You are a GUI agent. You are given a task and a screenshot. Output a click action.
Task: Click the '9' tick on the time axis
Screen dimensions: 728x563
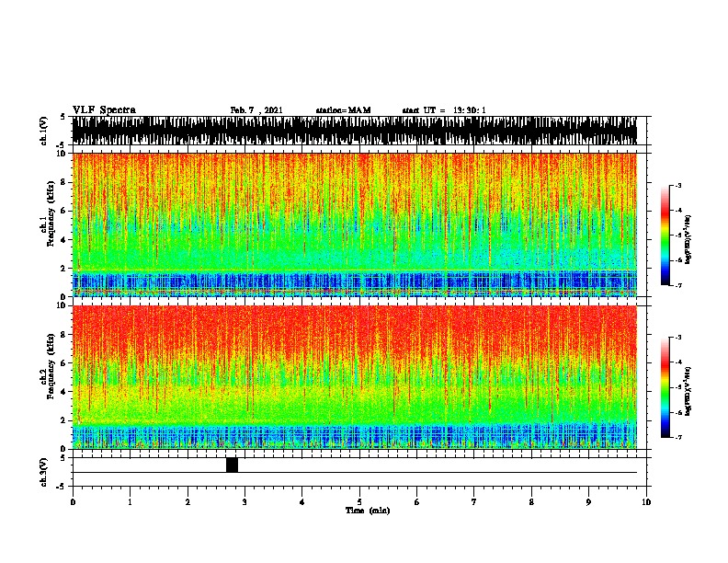pyautogui.click(x=588, y=502)
